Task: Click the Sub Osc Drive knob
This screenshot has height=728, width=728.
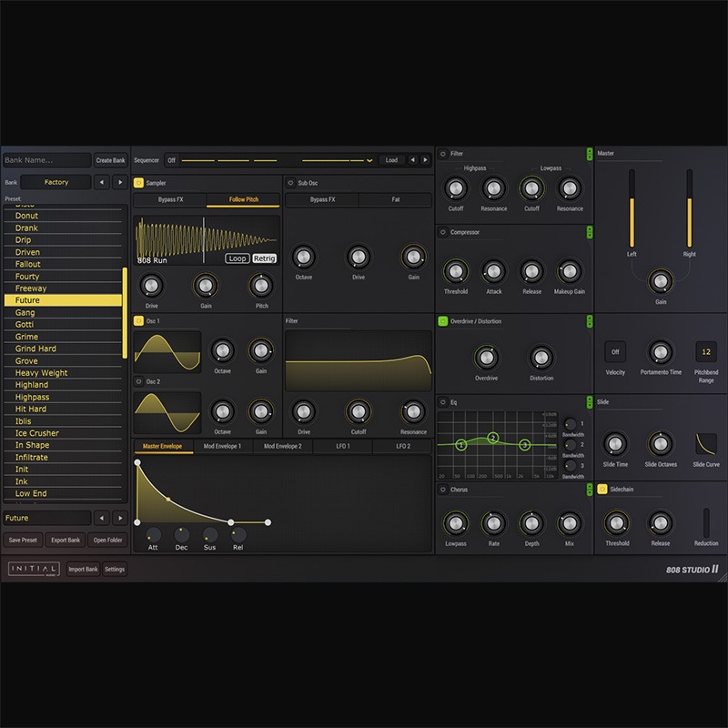Action: point(359,257)
